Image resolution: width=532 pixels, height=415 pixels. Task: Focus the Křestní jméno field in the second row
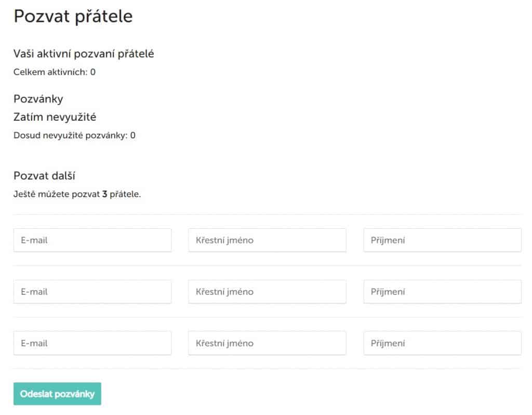click(x=267, y=292)
